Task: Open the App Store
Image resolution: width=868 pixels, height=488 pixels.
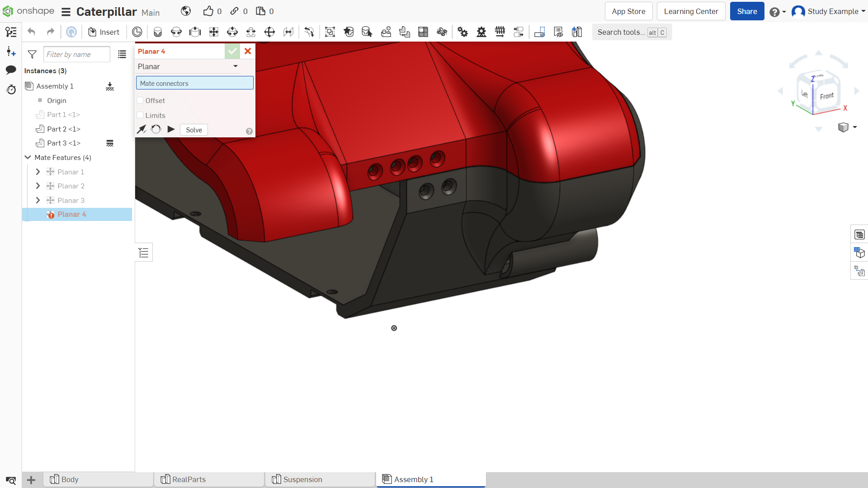Action: point(628,11)
